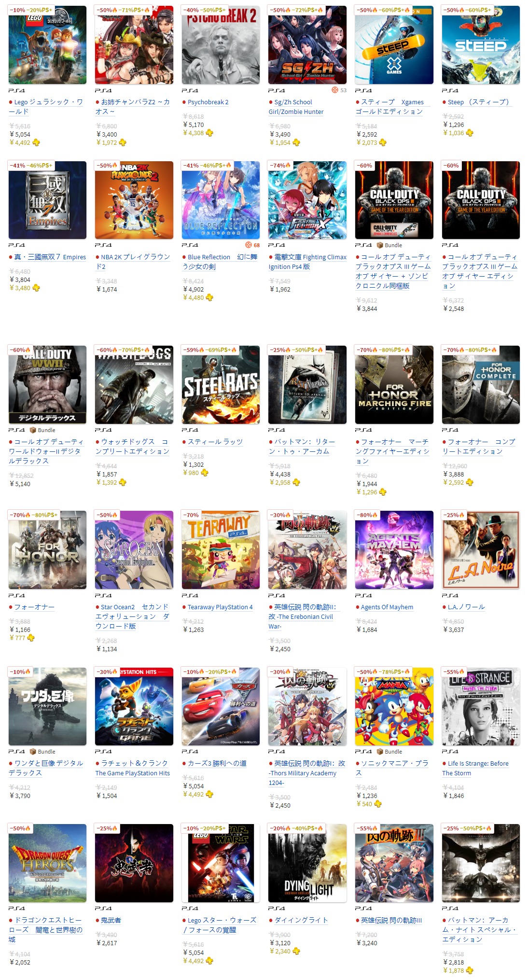Click the Metacritic score 53 icon for Sg/Zh School Girl

pos(335,90)
